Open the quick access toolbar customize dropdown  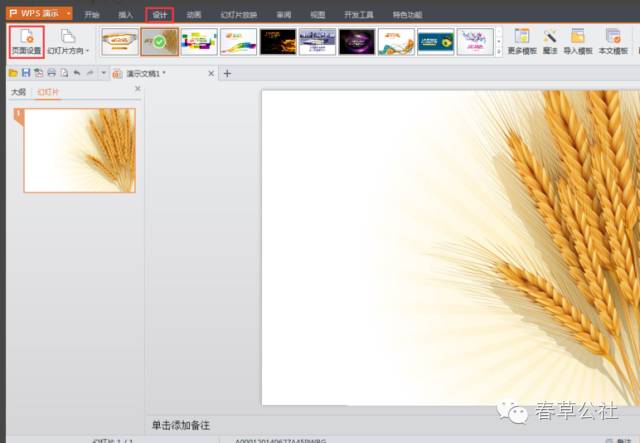(x=103, y=73)
